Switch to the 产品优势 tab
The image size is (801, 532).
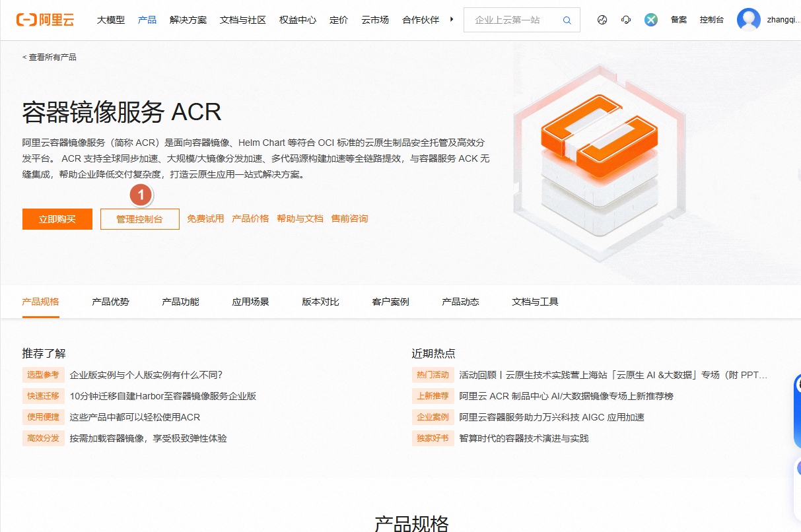coord(111,302)
